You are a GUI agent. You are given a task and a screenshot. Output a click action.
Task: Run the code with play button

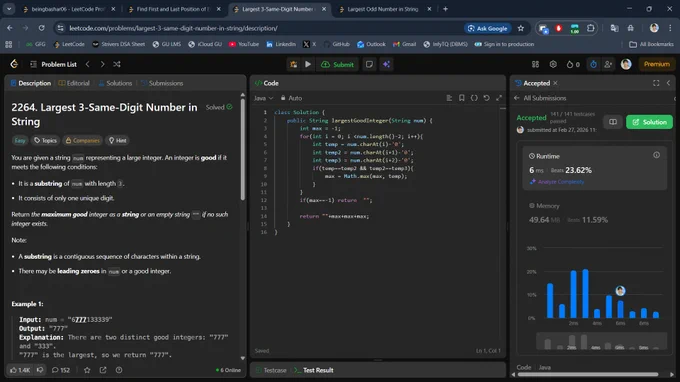point(308,64)
